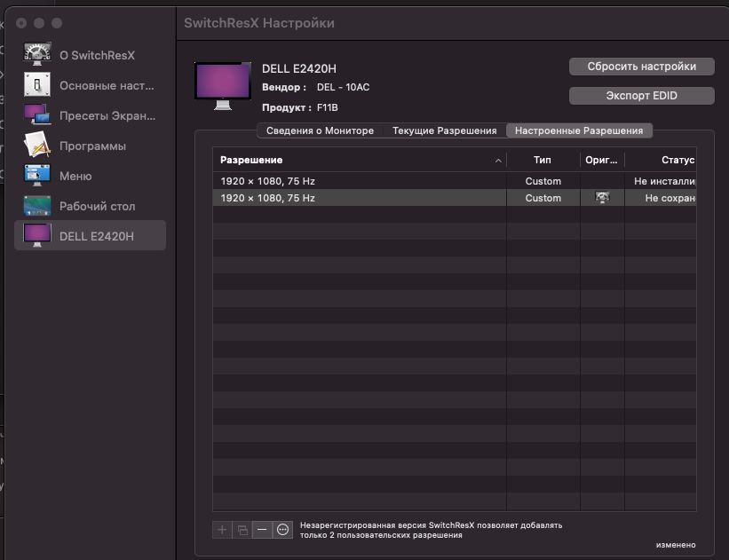Click the Программы applications icon
Viewport: 729px width, 560px height.
(37, 145)
